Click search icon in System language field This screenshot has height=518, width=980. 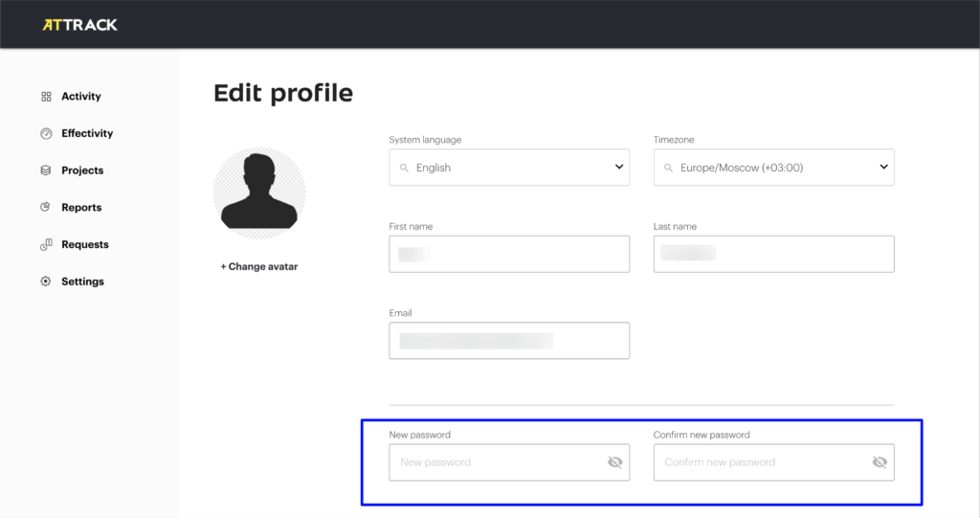pyautogui.click(x=405, y=168)
